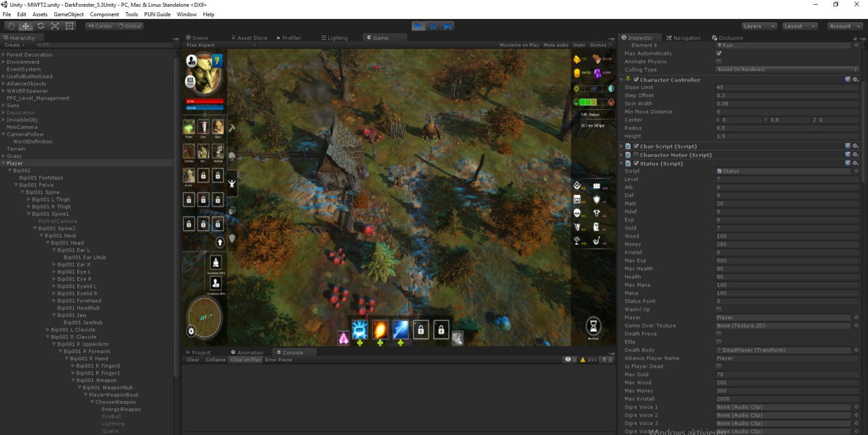This screenshot has height=435, width=868.
Task: Switch to the Animation tab
Action: coord(247,352)
